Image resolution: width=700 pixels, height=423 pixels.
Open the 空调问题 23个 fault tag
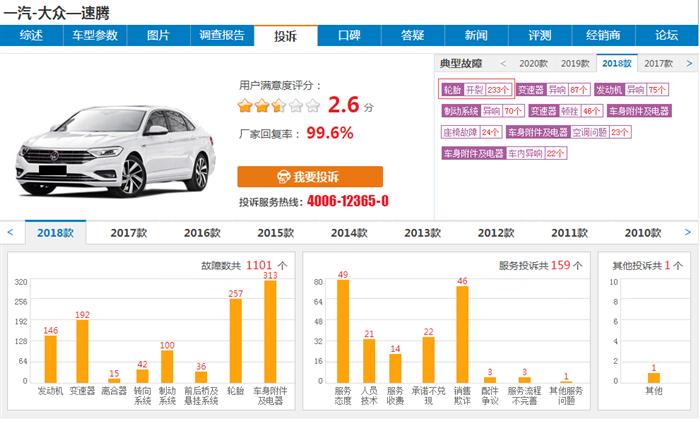click(x=569, y=132)
